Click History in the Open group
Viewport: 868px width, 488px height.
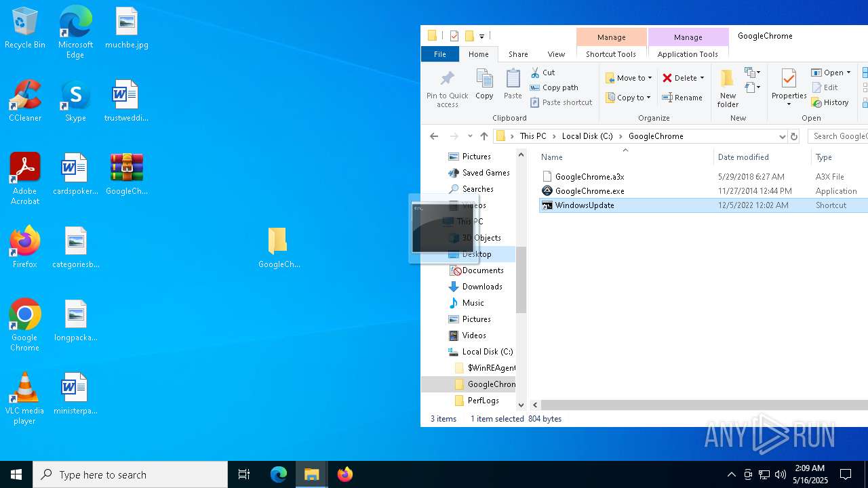830,102
